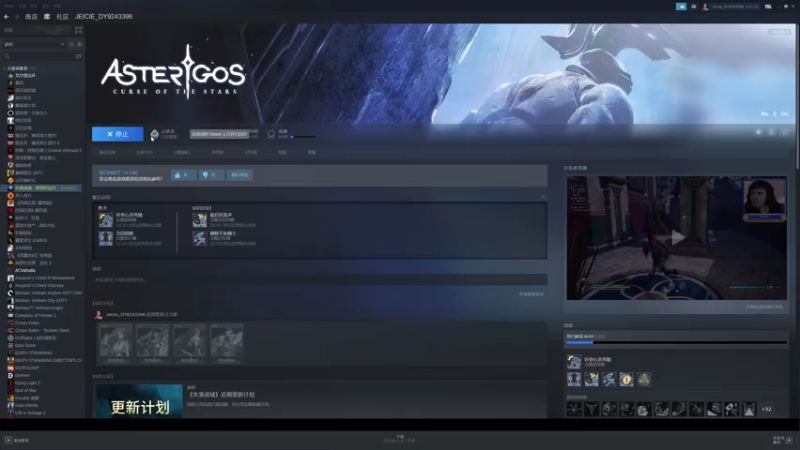Image resolution: width=800 pixels, height=450 pixels.
Task: Toggle the favorite star icon
Action: [x=785, y=132]
